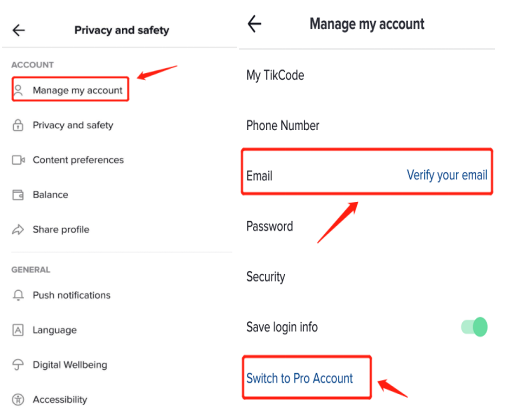Click the Accessibility figure icon
This screenshot has height=415, width=525.
(18, 400)
